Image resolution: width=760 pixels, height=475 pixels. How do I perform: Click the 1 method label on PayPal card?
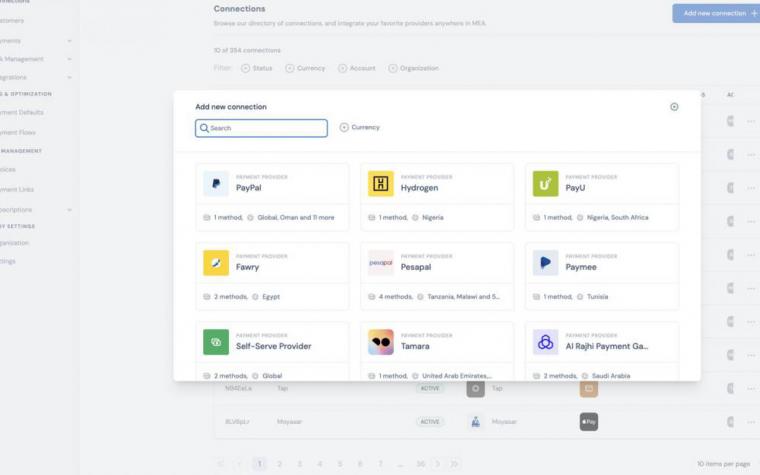(228, 218)
